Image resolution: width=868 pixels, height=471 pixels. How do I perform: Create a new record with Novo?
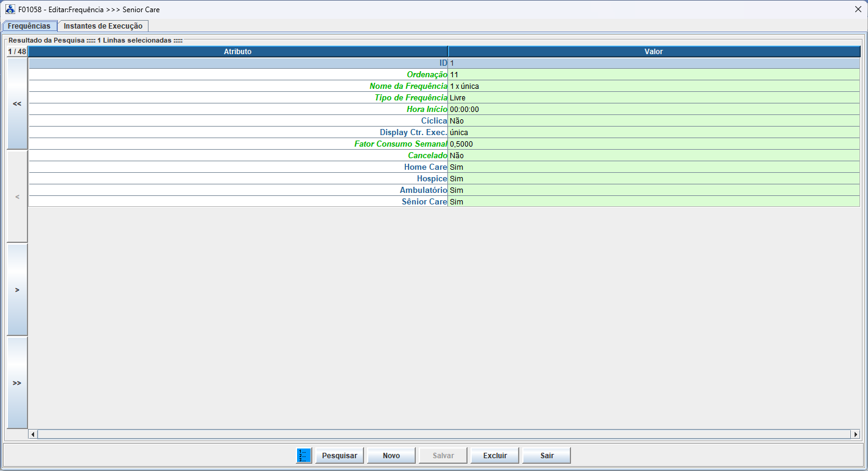tap(391, 455)
